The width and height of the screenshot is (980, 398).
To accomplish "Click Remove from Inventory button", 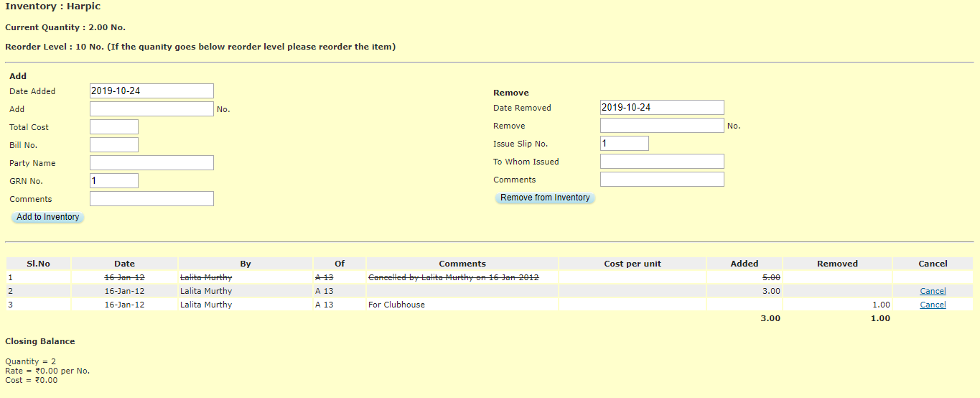I will point(545,198).
